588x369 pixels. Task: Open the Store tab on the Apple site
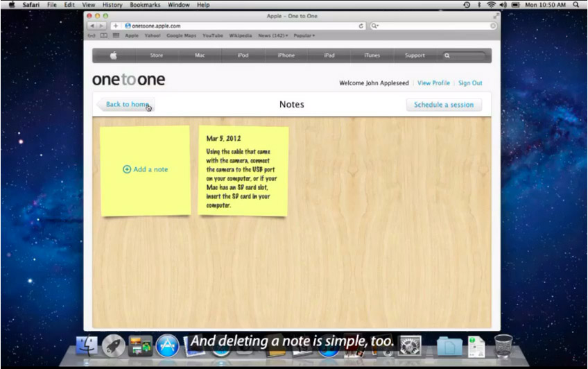157,55
